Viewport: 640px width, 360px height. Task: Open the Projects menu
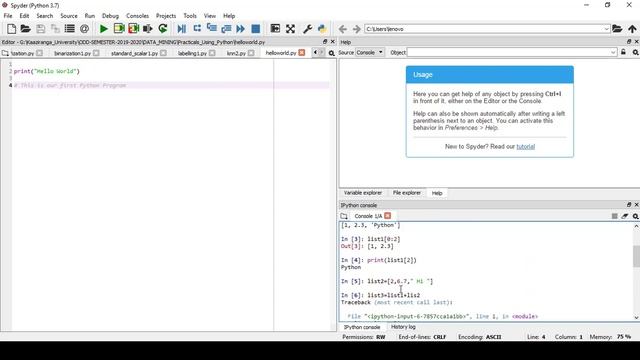pyautogui.click(x=166, y=16)
